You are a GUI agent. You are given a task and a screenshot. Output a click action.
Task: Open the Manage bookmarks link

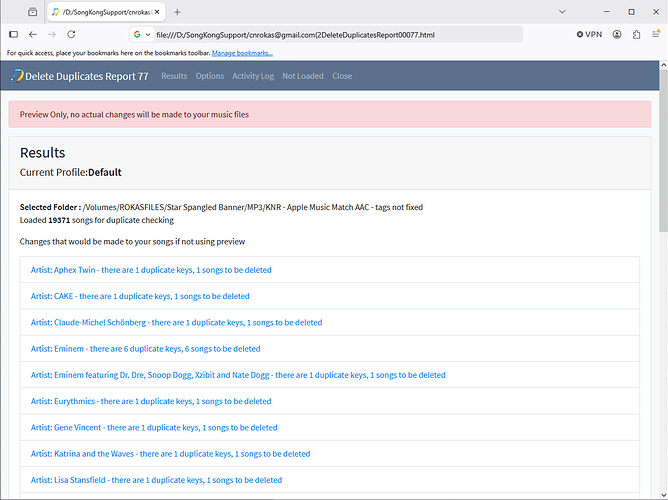coord(242,53)
